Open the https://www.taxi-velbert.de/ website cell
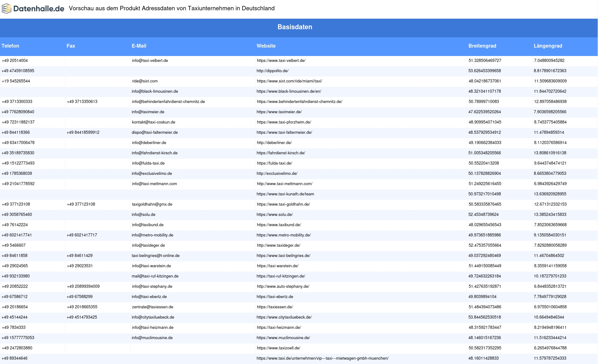The height and width of the screenshot is (364, 598). point(281,61)
